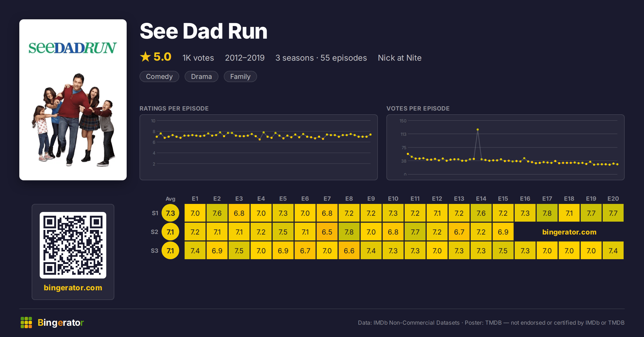Select the S2 average rating circle
The height and width of the screenshot is (337, 644).
coord(170,232)
